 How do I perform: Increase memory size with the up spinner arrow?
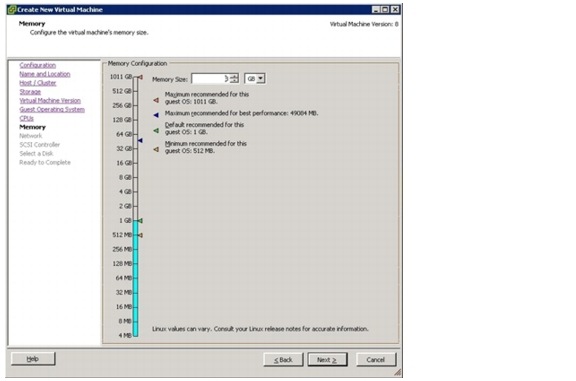234,76
